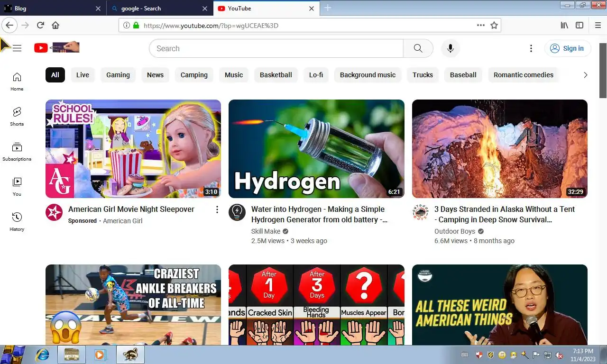This screenshot has height=364, width=607.
Task: Open You section in sidebar
Action: 17,187
